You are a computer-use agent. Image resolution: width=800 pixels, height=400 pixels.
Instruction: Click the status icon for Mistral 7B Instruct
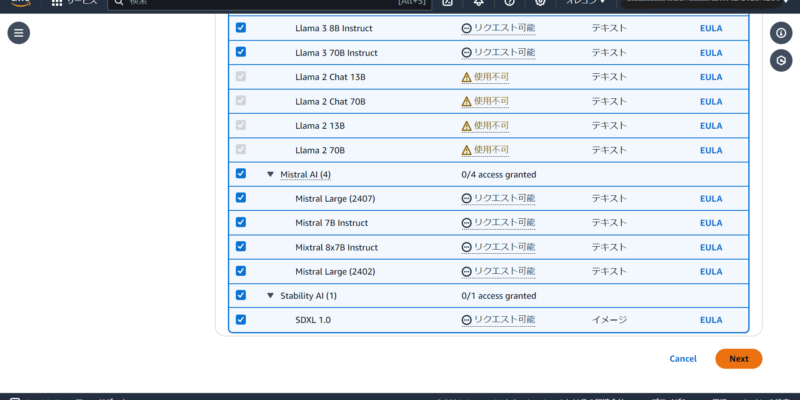(x=466, y=223)
